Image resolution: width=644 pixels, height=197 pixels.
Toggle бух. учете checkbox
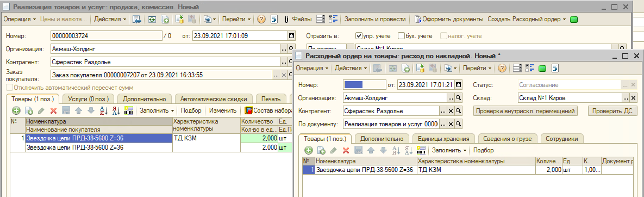pos(402,36)
